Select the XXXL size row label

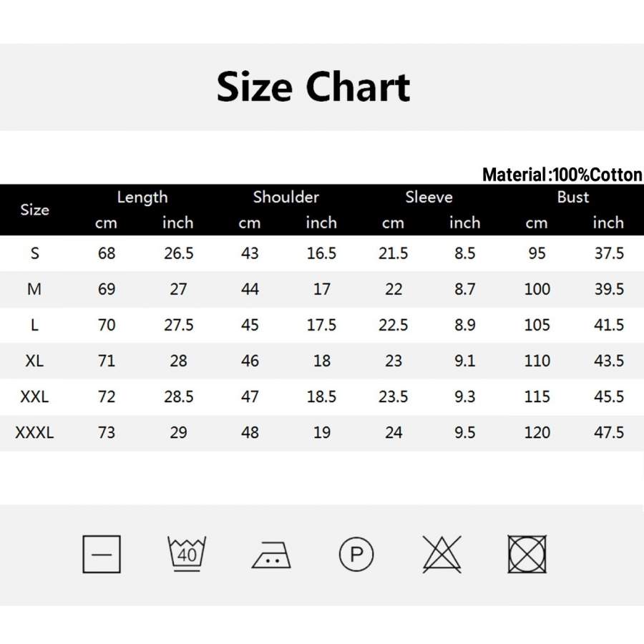34,432
